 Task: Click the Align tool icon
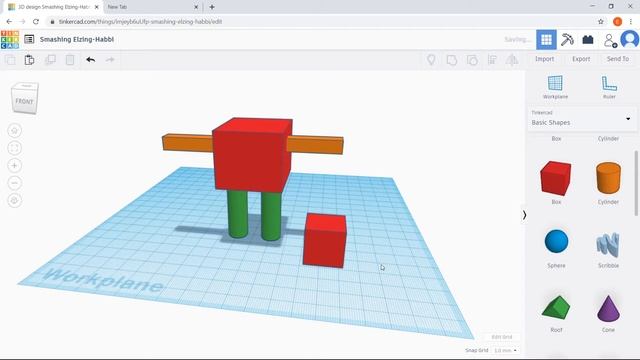pos(492,60)
